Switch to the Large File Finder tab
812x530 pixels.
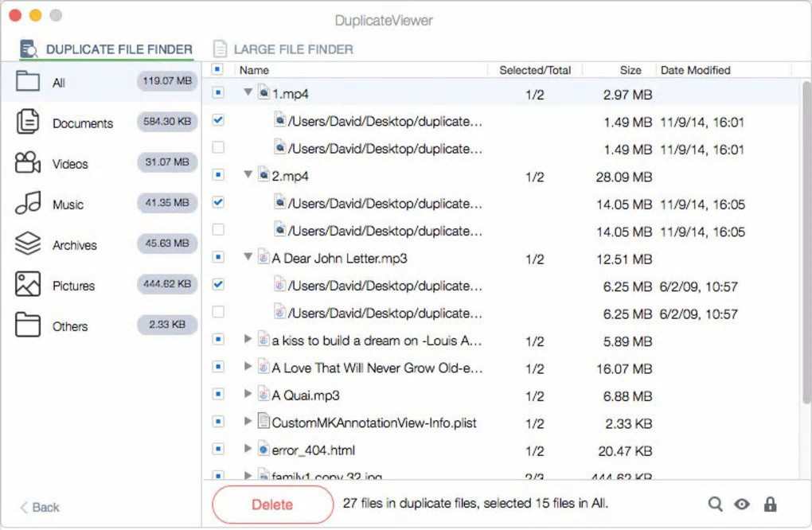tap(283, 49)
